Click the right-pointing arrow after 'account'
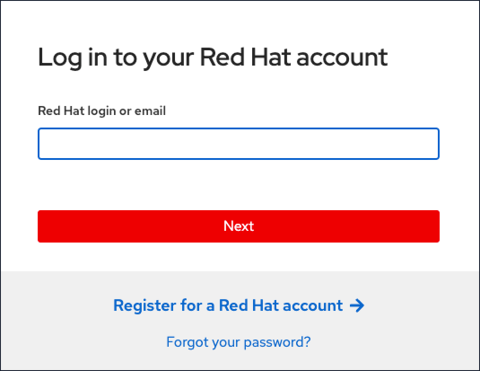 357,305
